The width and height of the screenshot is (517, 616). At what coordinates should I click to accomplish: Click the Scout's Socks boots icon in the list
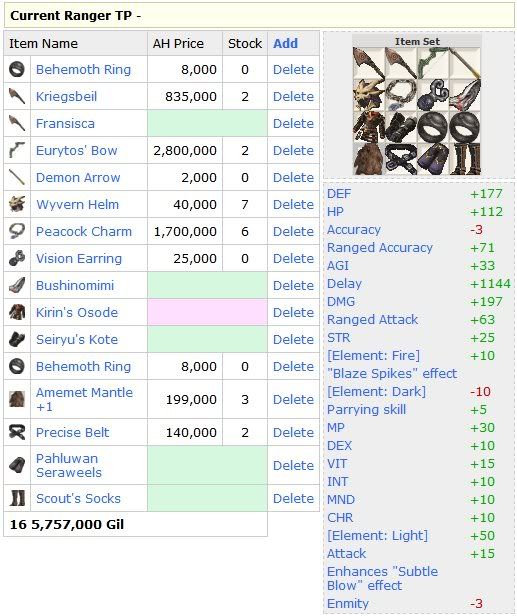(x=17, y=498)
